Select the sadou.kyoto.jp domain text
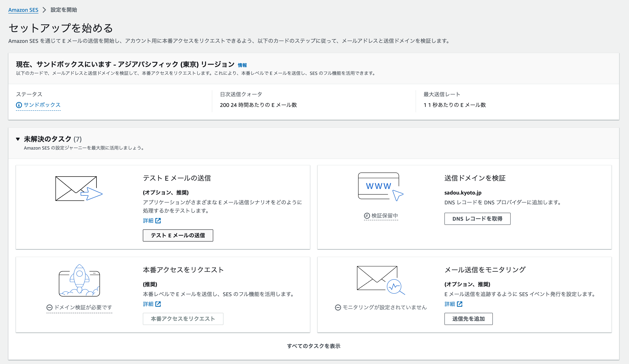Image resolution: width=629 pixels, height=364 pixels. point(463,193)
